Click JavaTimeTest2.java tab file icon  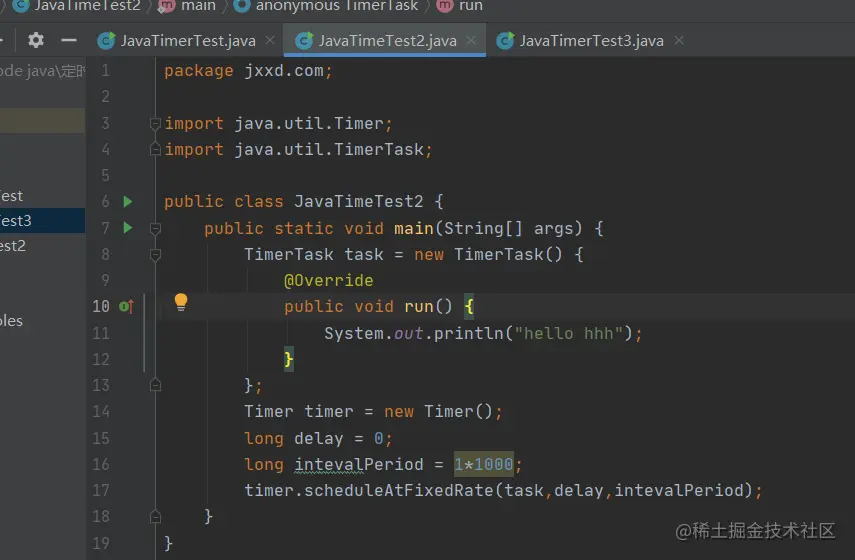(304, 41)
